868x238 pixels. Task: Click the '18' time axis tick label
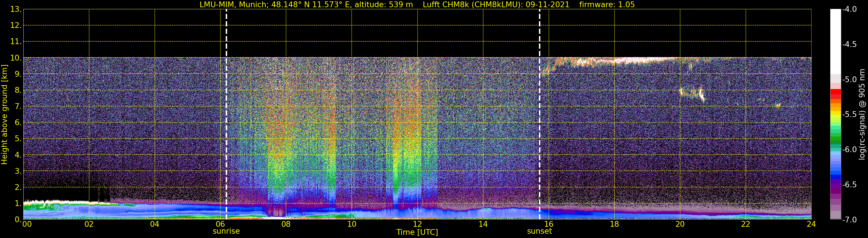[x=615, y=224]
